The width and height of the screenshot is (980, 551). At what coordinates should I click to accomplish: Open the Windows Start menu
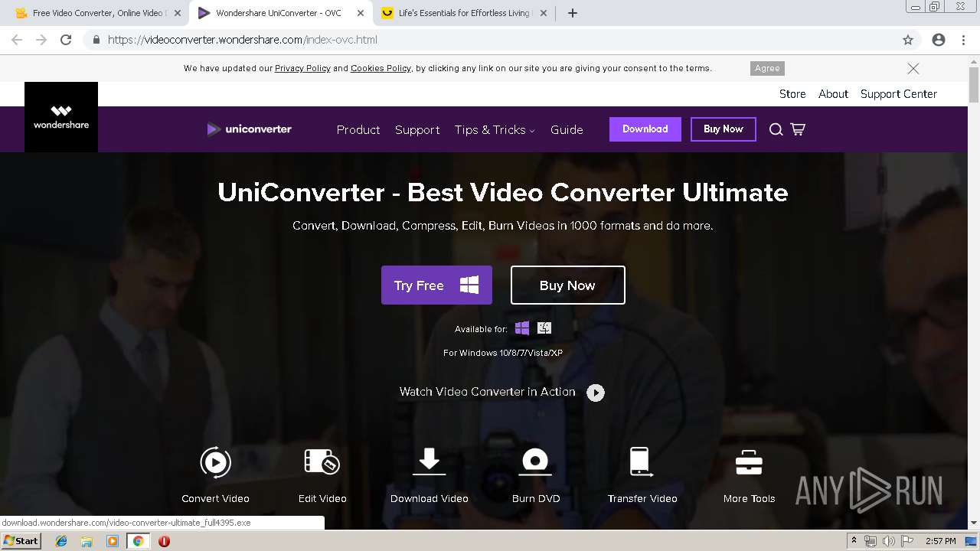pos(21,541)
